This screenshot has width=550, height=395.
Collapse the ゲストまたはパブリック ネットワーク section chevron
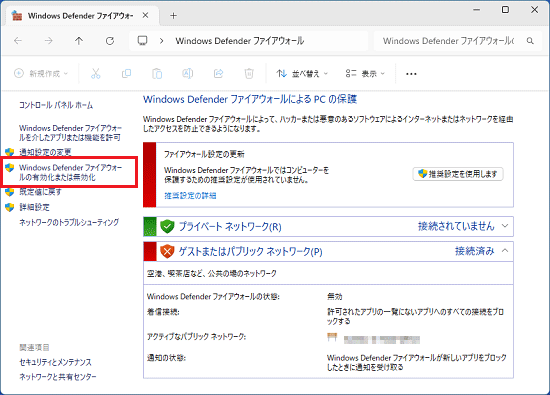point(505,250)
